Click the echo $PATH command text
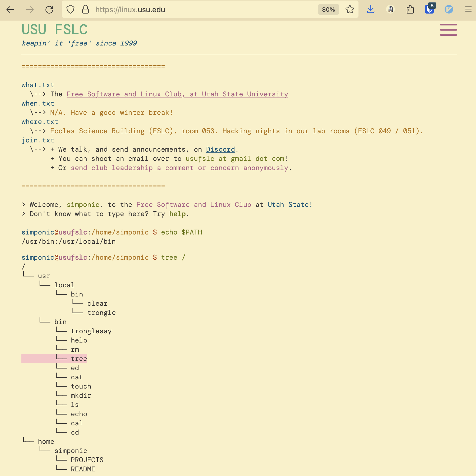Image resolution: width=476 pixels, height=476 pixels. pyautogui.click(x=182, y=232)
